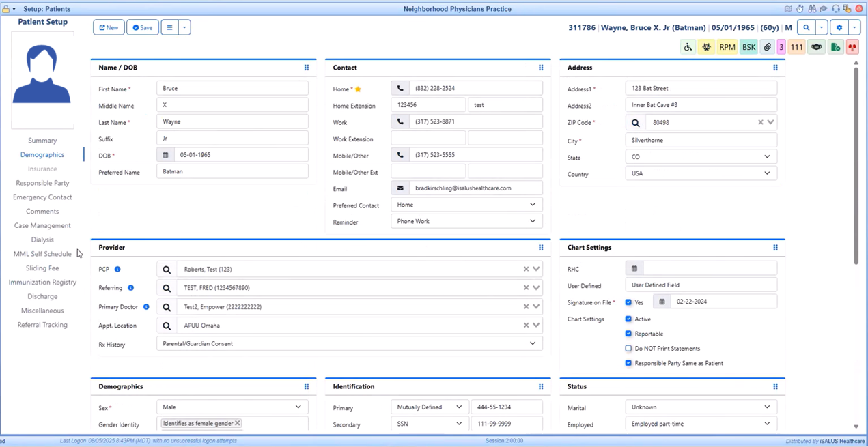The image size is (868, 447).
Task: Enable Do NOT Print Statements checkbox
Action: tap(628, 349)
